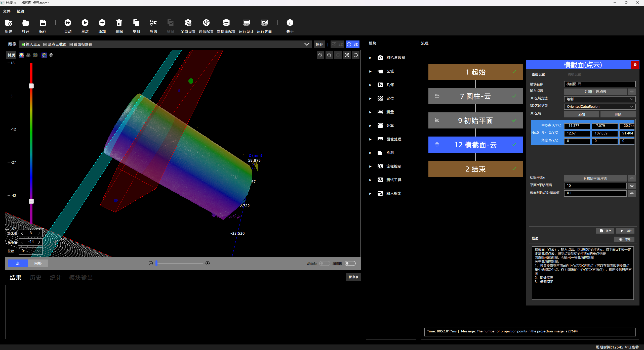Open the 3D区域类型 OrientedCubuRegion dropdown

[600, 107]
